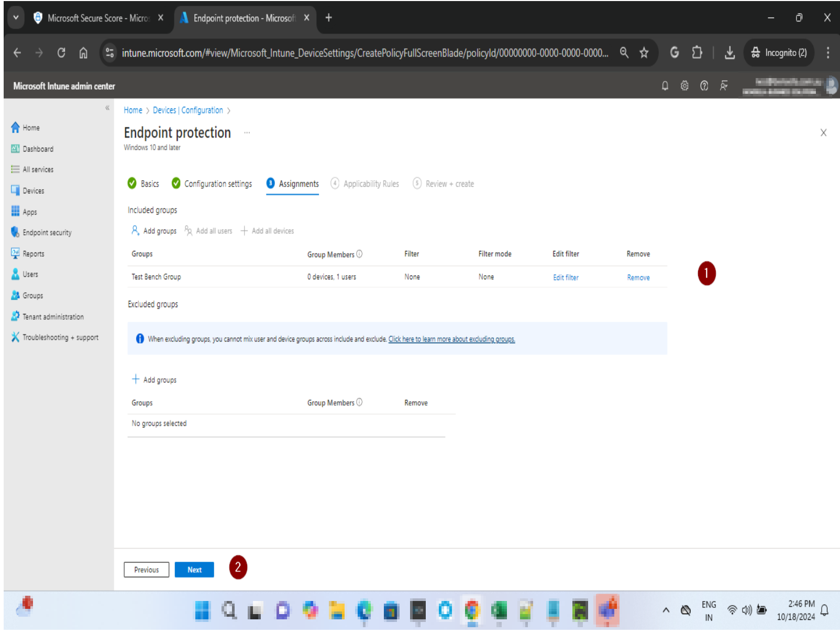The width and height of the screenshot is (840, 634).
Task: Open Devices in the sidebar
Action: pyautogui.click(x=28, y=191)
